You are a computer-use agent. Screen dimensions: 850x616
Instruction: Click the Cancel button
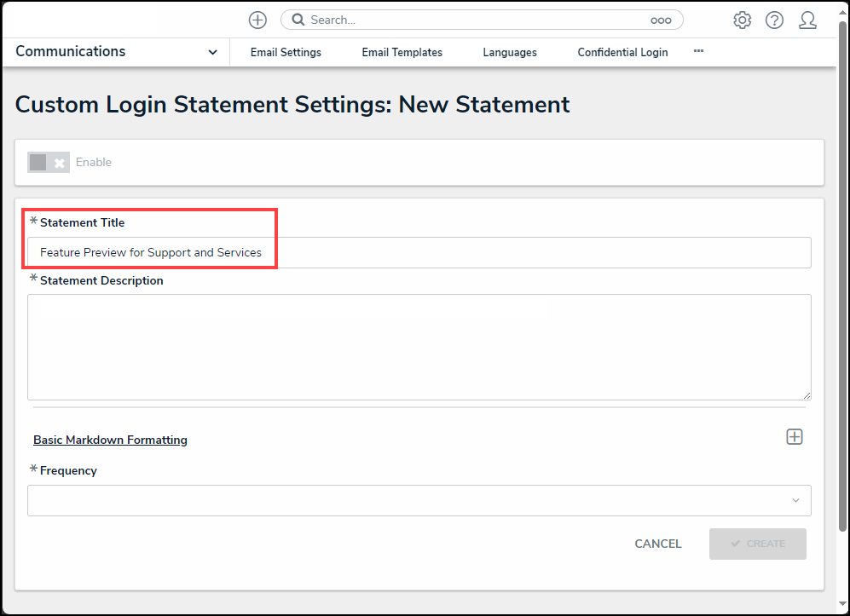coord(658,544)
